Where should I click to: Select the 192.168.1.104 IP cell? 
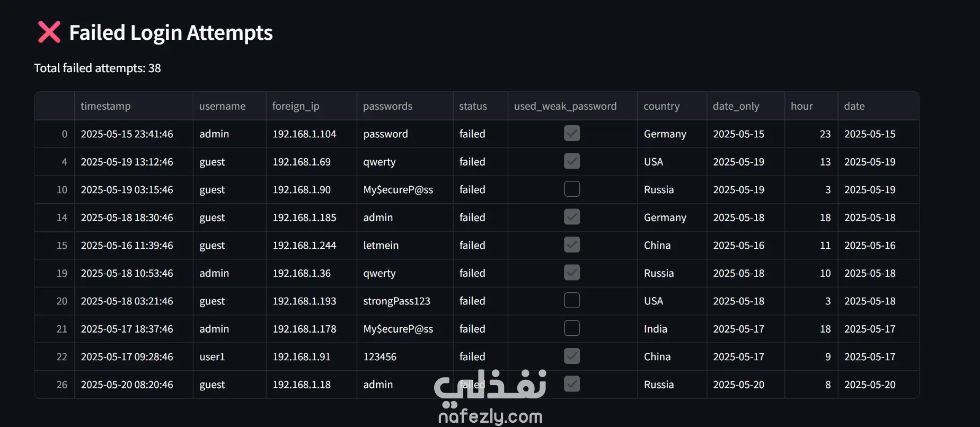[x=311, y=134]
